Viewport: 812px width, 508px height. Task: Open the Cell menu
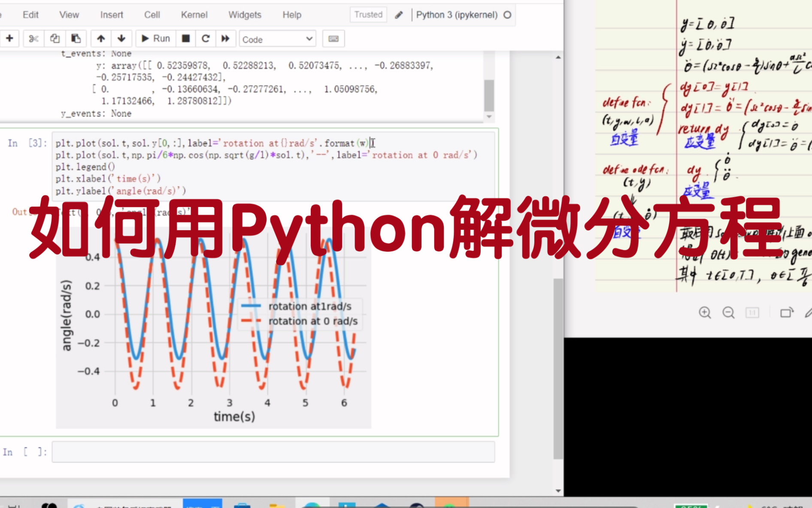(152, 15)
